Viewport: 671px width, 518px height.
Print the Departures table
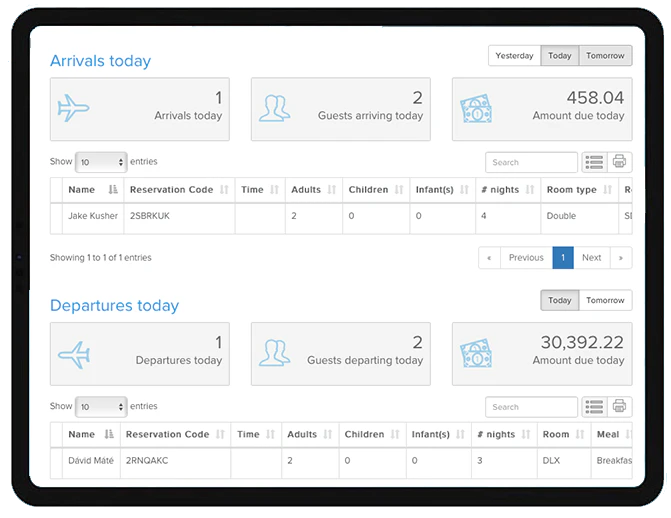(619, 407)
